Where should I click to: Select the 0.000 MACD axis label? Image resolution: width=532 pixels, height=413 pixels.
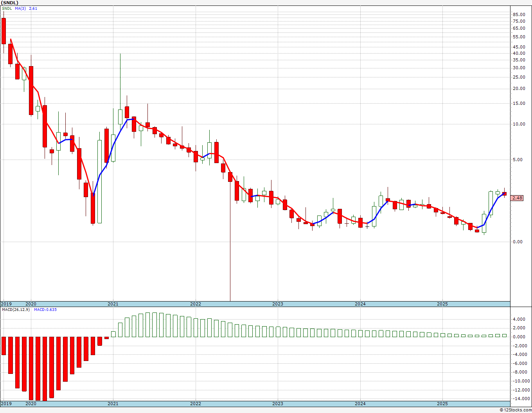pos(519,337)
